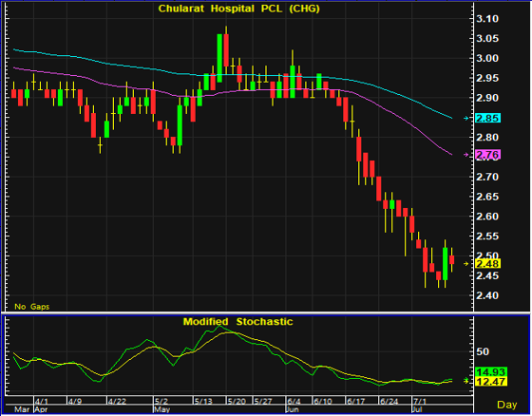Click the 5/13 date marker
Image resolution: width=532 pixels, height=416 pixels.
tap(203, 402)
